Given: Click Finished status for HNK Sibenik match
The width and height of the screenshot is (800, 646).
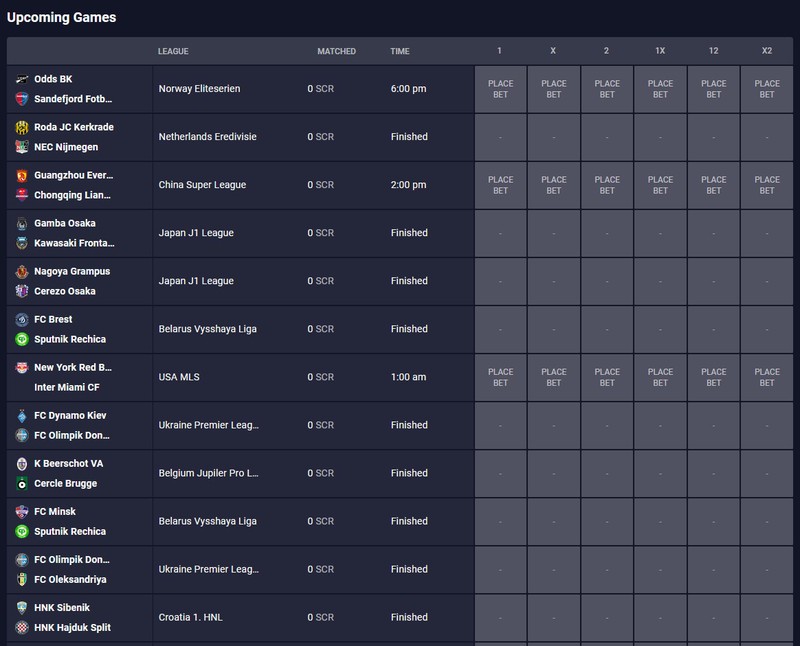Looking at the screenshot, I should pos(409,617).
